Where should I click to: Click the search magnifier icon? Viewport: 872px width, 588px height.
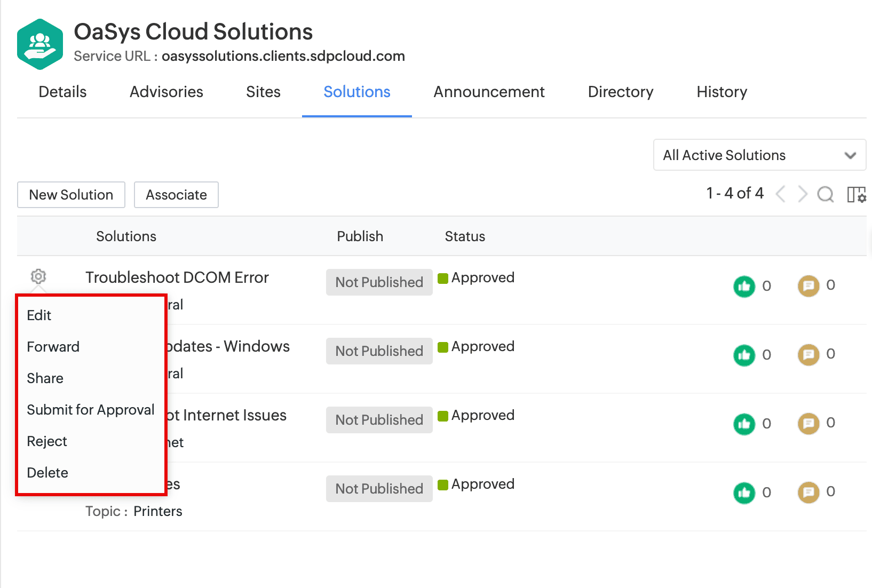click(825, 194)
